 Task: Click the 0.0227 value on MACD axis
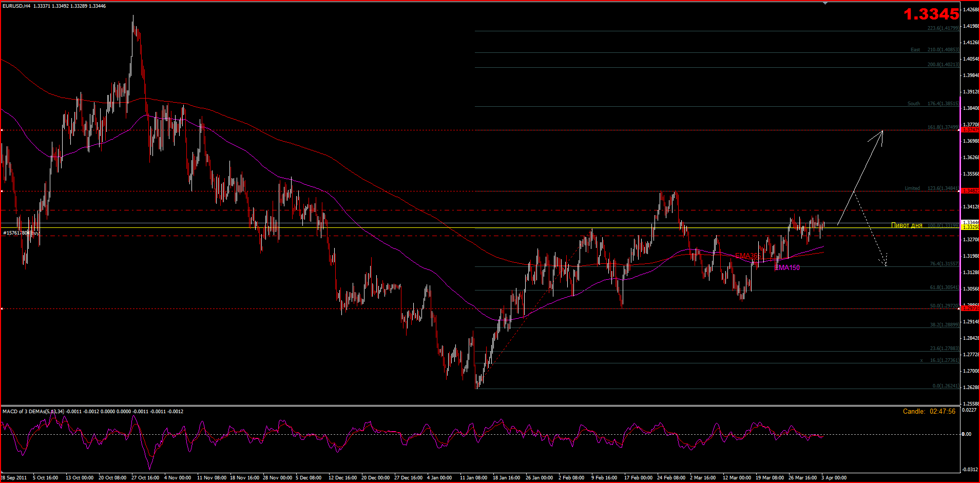click(969, 410)
